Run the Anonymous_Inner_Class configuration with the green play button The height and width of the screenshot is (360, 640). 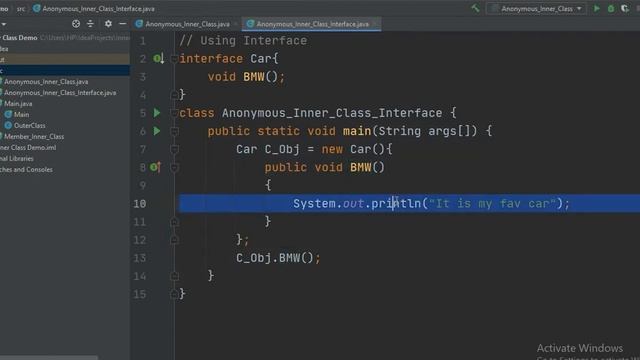[x=597, y=8]
